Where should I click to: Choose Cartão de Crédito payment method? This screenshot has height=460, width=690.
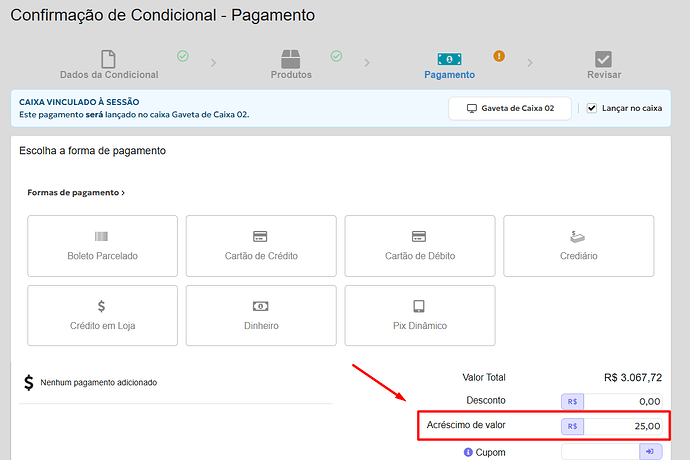(261, 246)
